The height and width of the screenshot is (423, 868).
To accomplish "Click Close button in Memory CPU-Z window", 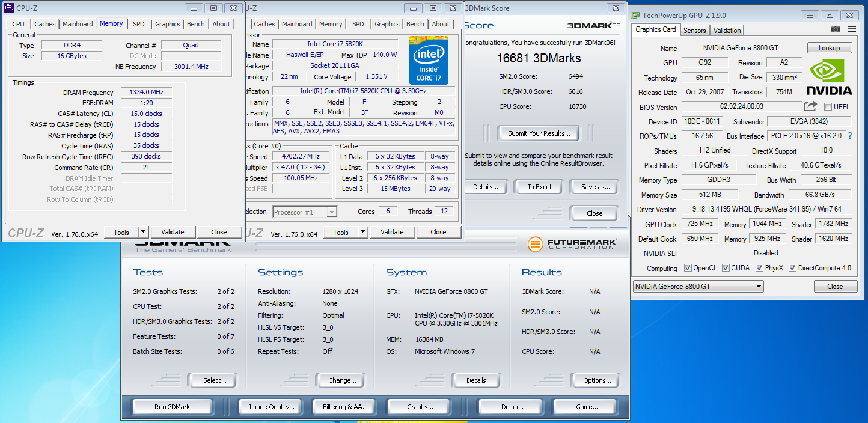I will (x=219, y=232).
